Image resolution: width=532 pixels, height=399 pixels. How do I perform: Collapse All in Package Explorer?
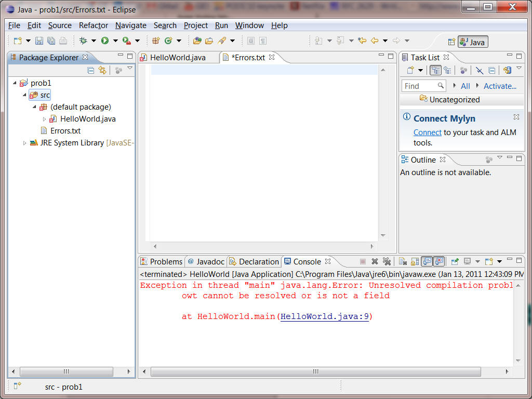point(90,70)
